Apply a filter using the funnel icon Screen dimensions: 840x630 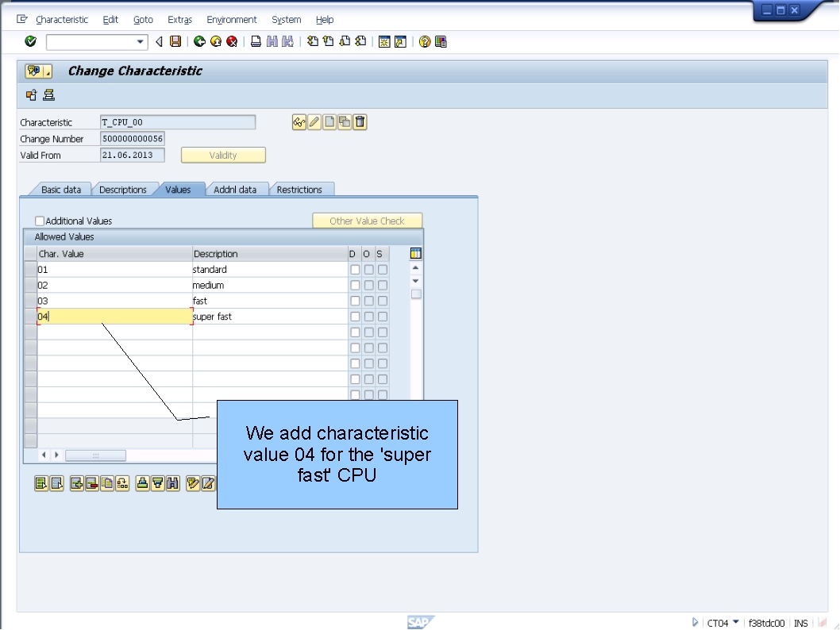coord(156,482)
